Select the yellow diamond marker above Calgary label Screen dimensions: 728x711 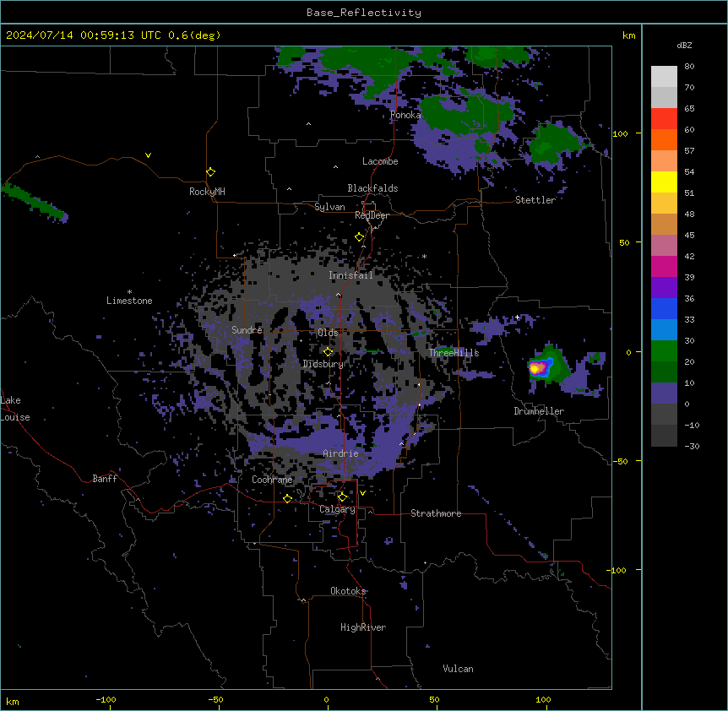tap(342, 497)
